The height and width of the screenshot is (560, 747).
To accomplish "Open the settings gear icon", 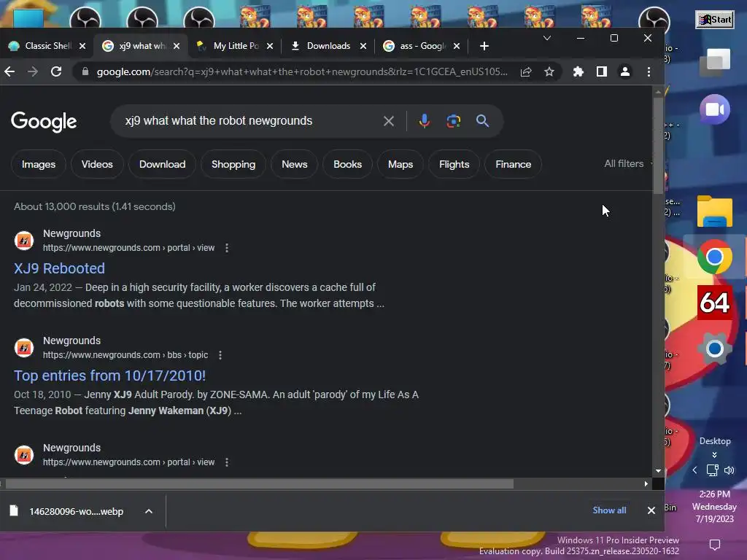I will pyautogui.click(x=715, y=349).
